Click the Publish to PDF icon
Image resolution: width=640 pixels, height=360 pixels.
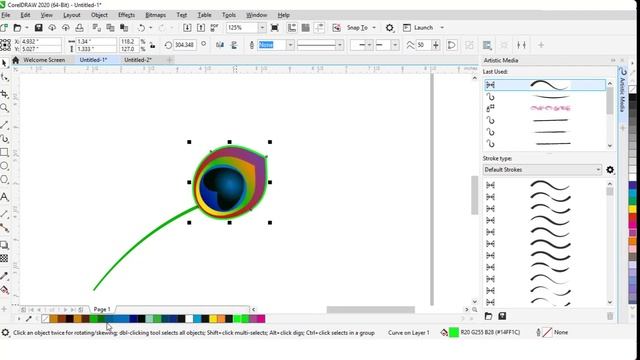click(x=214, y=28)
